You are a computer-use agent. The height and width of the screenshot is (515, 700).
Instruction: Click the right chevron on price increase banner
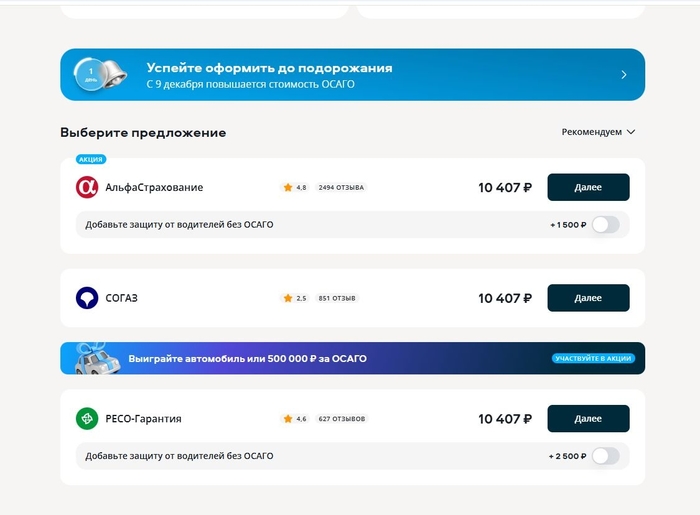(x=624, y=75)
